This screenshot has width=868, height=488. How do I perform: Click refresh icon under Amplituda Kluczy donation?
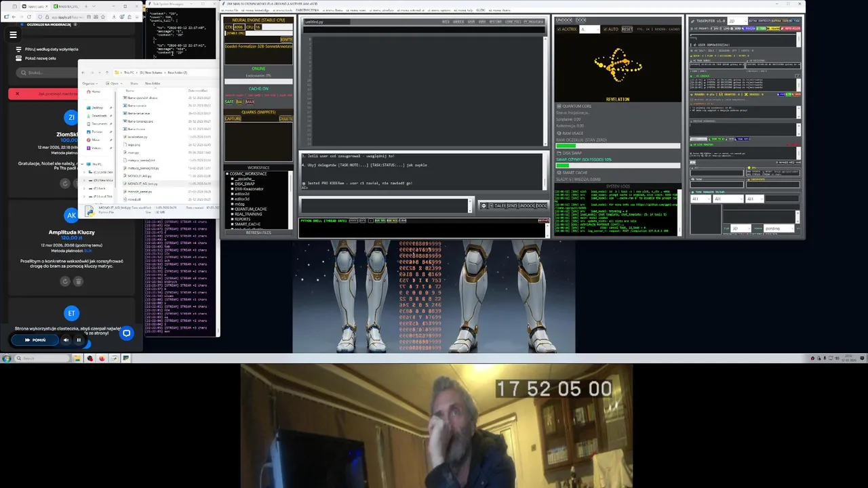(x=65, y=281)
